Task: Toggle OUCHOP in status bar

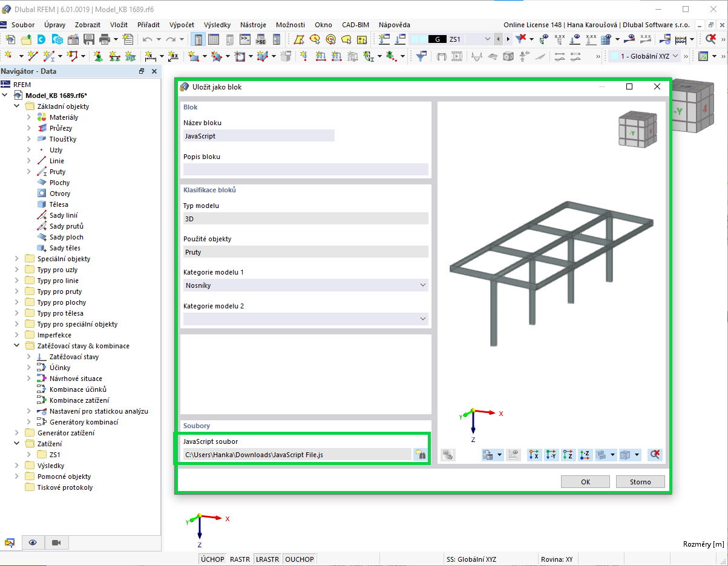Action: coord(300,559)
